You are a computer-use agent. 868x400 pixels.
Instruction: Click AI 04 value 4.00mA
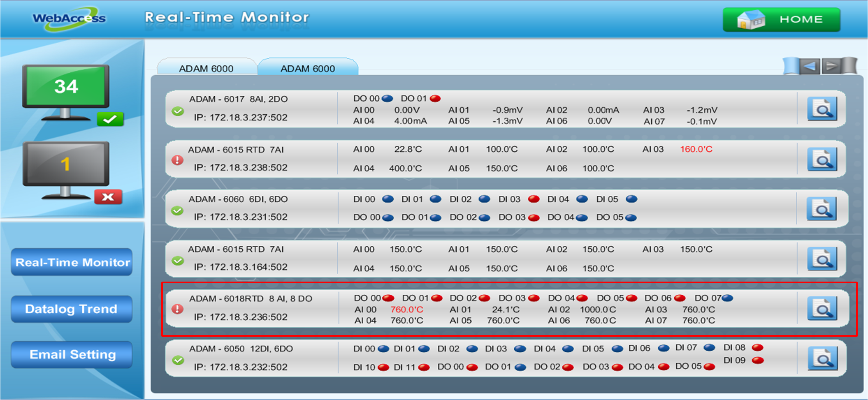coord(411,121)
